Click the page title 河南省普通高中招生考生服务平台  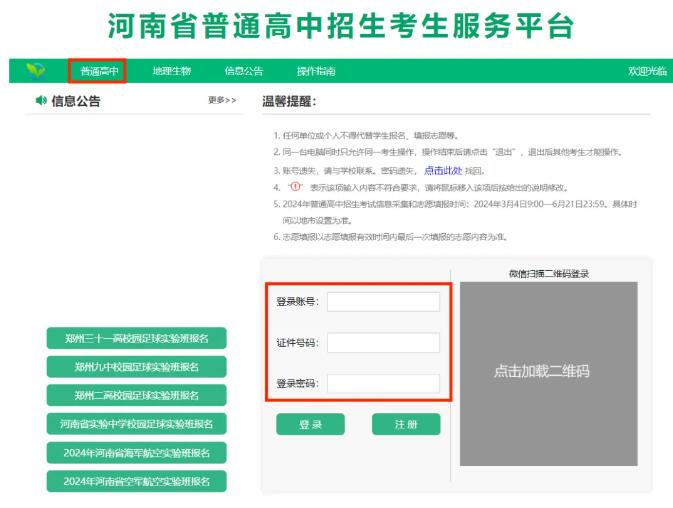[x=340, y=26]
